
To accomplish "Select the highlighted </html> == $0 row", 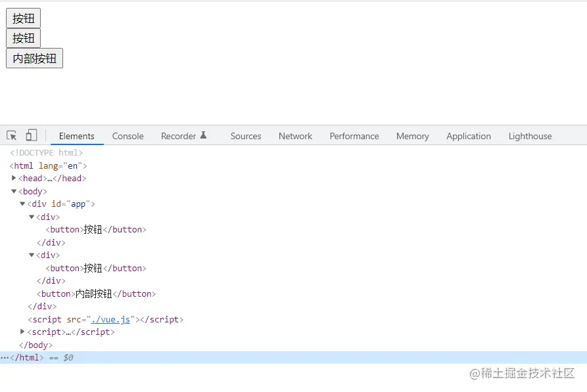I will pyautogui.click(x=293, y=358).
